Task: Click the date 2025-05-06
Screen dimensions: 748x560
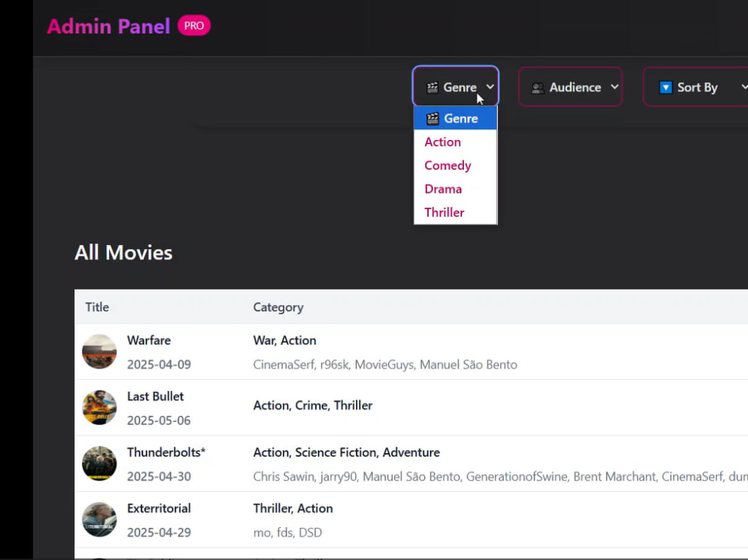Action: (159, 420)
